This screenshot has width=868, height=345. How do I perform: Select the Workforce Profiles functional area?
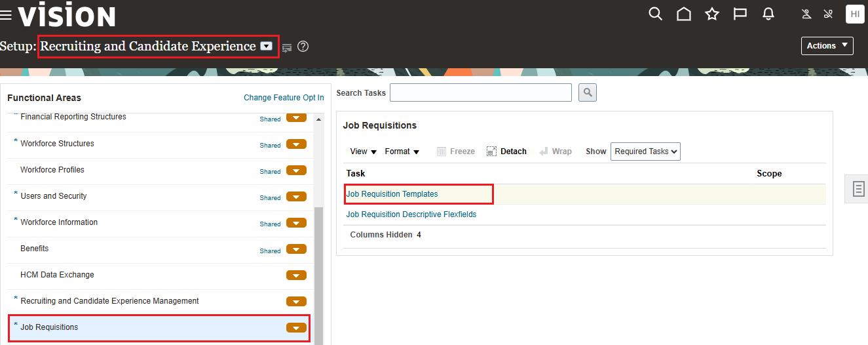(52, 170)
